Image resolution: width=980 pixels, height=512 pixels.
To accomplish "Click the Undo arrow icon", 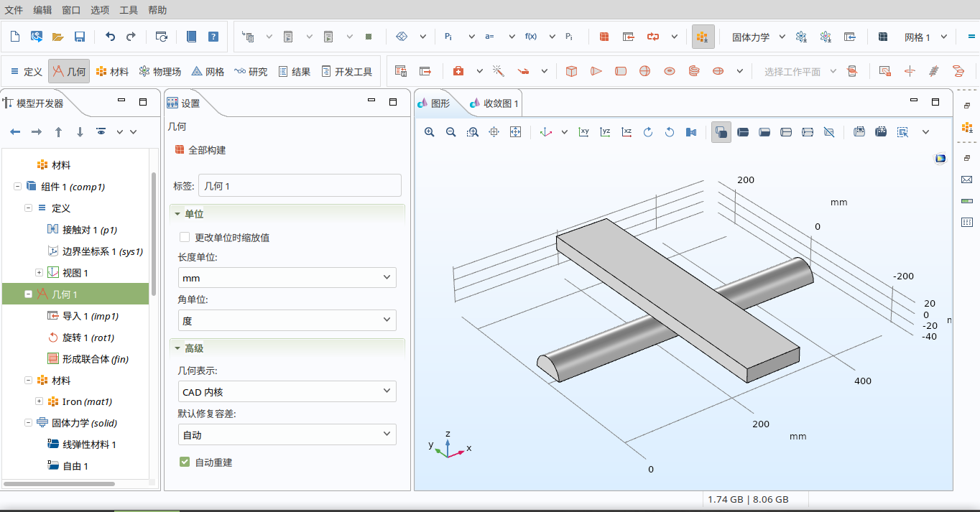I will [x=110, y=37].
